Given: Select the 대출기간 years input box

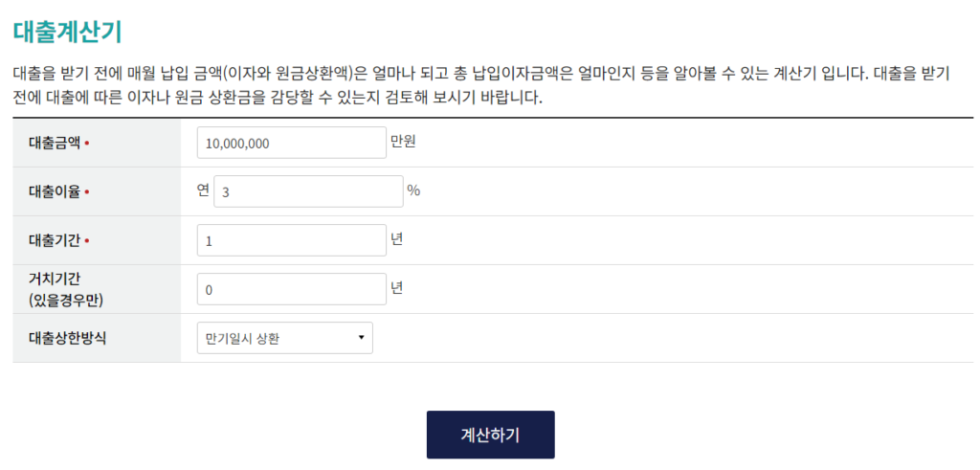Looking at the screenshot, I should (x=291, y=240).
